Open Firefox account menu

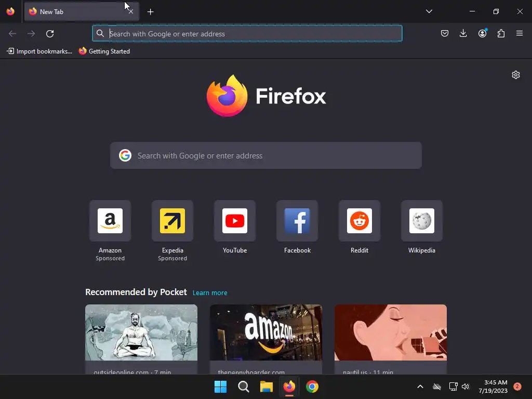coord(482,33)
